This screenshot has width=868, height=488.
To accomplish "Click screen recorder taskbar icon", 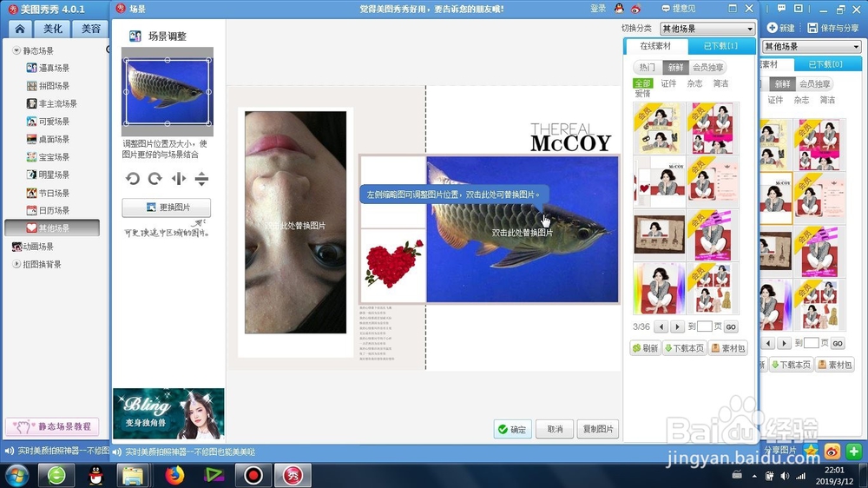I will 253,475.
